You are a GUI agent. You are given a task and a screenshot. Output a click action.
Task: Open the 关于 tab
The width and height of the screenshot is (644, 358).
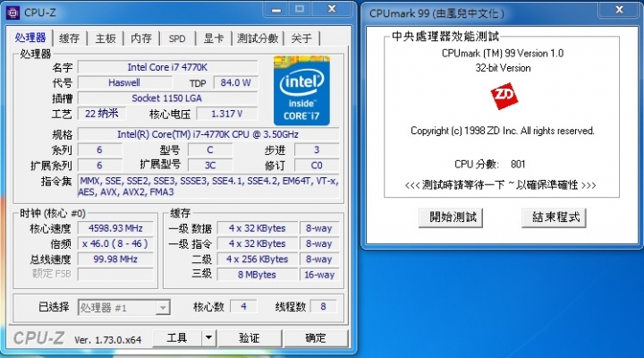pos(301,38)
